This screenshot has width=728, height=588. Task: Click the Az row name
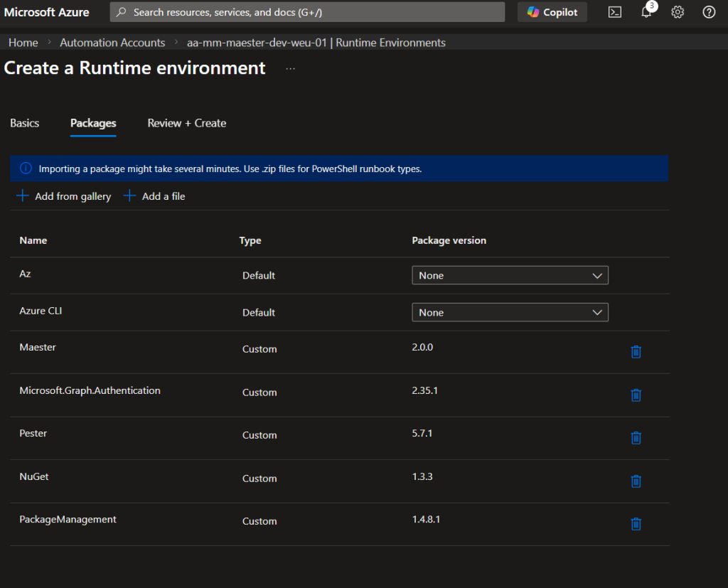(x=25, y=274)
